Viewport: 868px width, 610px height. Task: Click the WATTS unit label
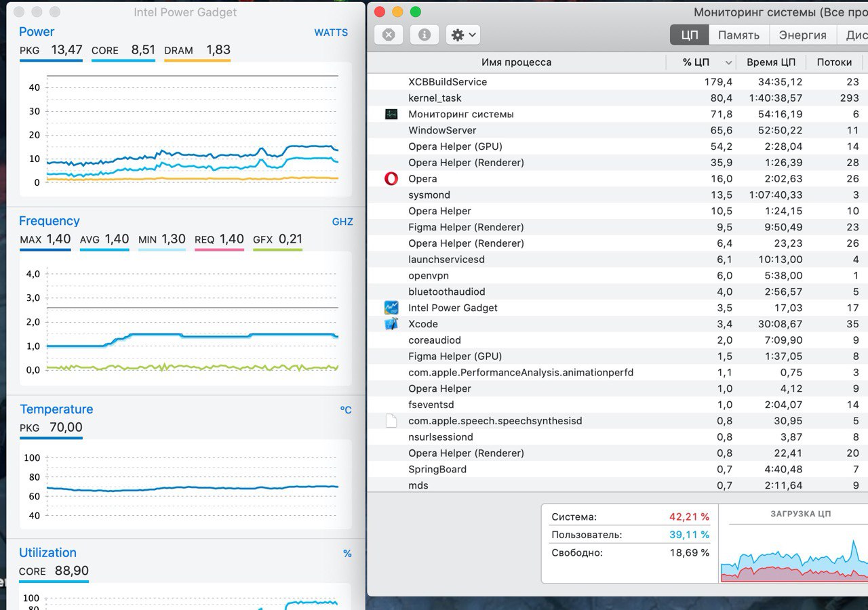pos(331,33)
